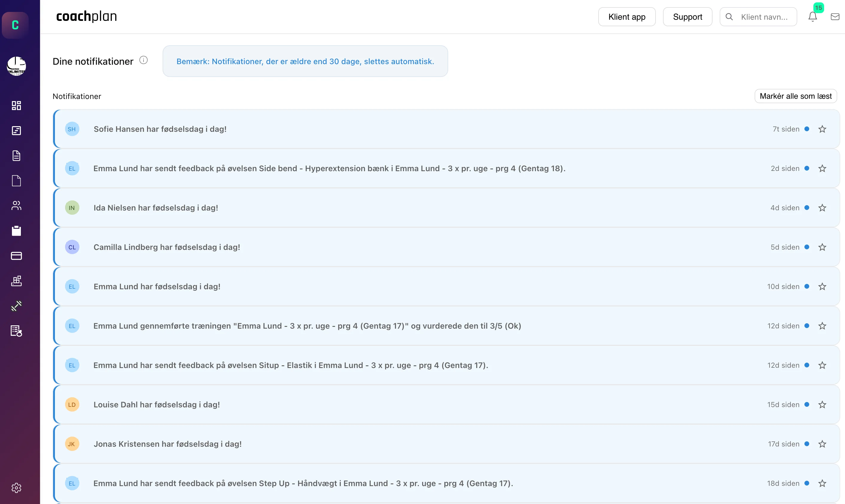Open the mail envelope icon

835,17
